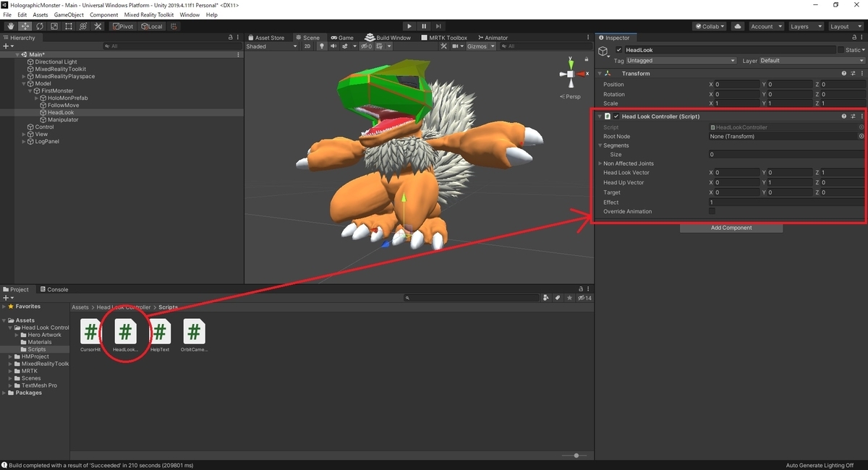
Task: Switch to Animator tab
Action: pos(492,38)
